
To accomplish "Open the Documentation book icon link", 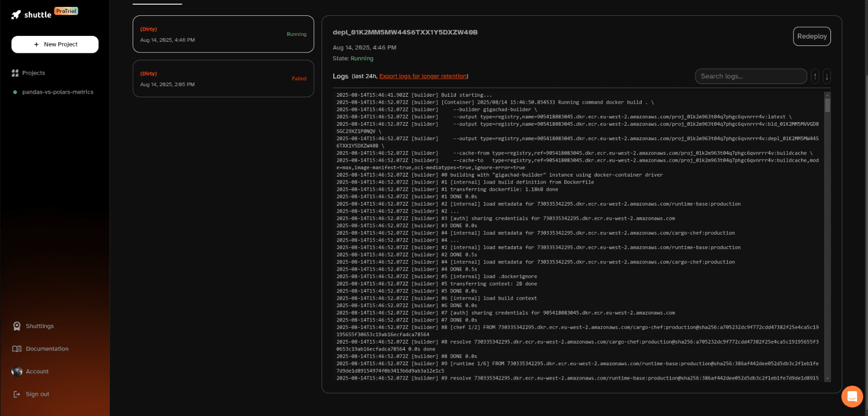I will point(17,349).
